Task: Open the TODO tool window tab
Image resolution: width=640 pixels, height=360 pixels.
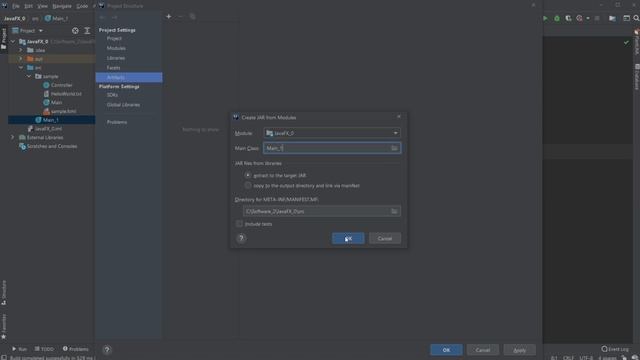Action: tap(44, 349)
